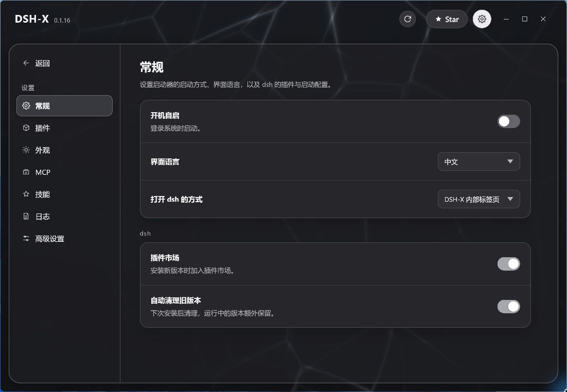
Task: Click the gear icon beside 常规
Action: [26, 105]
